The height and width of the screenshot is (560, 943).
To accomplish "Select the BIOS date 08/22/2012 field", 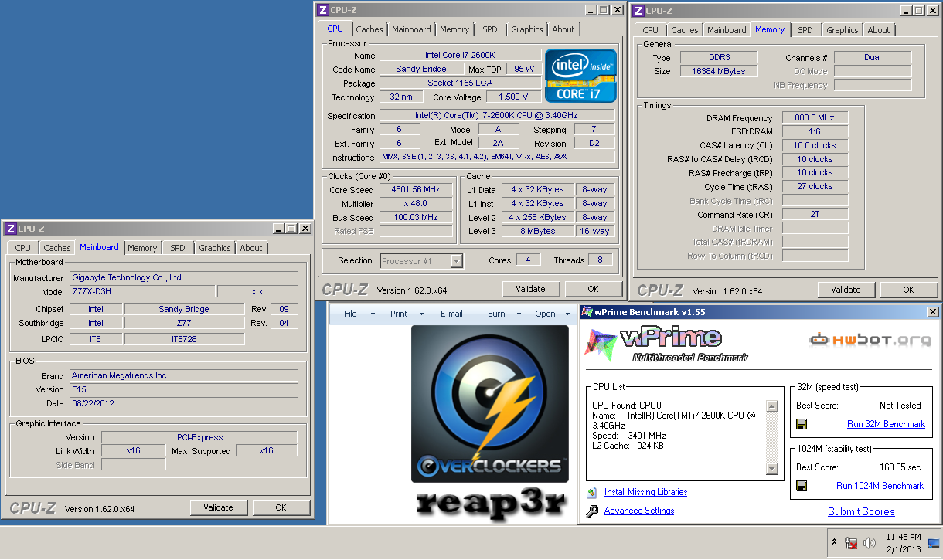I will (x=183, y=403).
